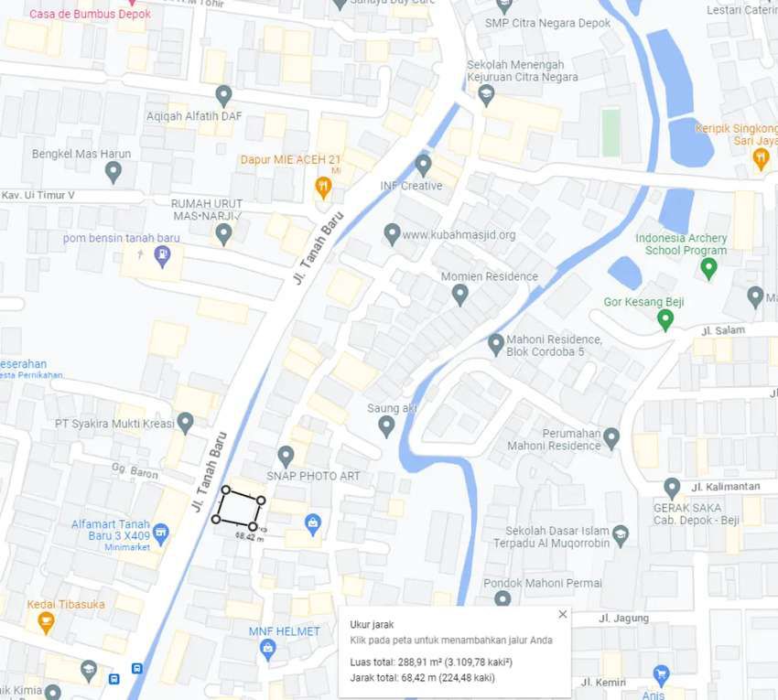
Task: Open the Dapur MIE ACEH 21 restaurant marker
Action: coord(323,188)
